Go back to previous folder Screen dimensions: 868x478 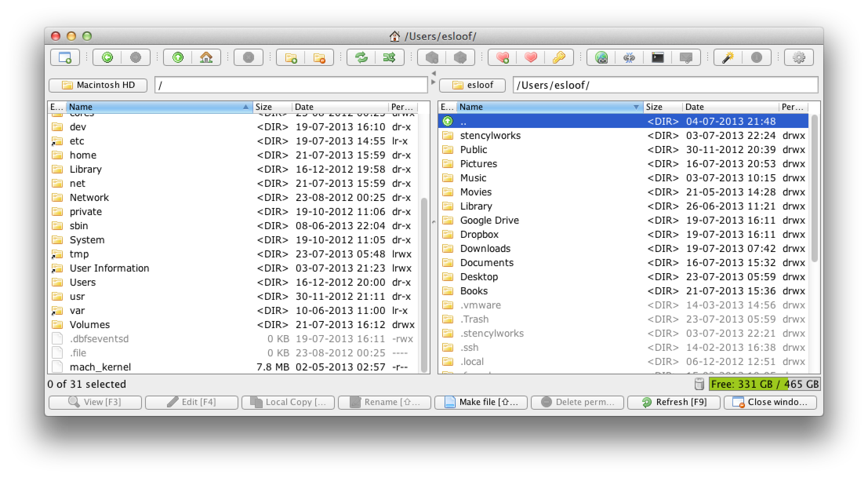tap(107, 58)
